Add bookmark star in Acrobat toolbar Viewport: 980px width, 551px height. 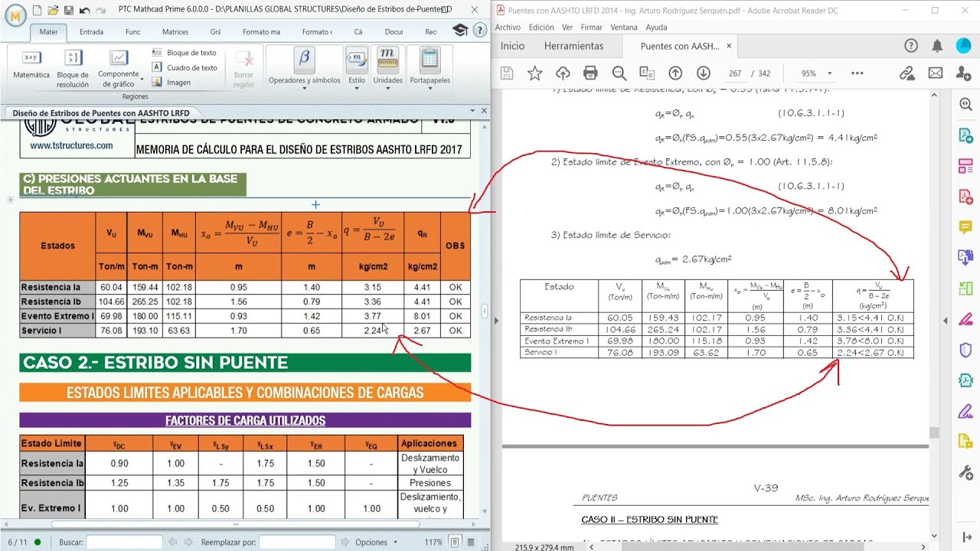[534, 73]
